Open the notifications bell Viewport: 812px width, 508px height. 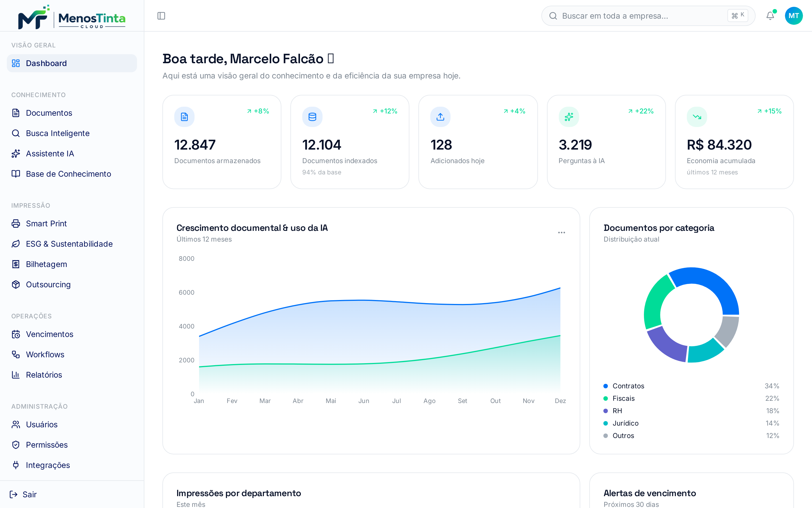770,16
